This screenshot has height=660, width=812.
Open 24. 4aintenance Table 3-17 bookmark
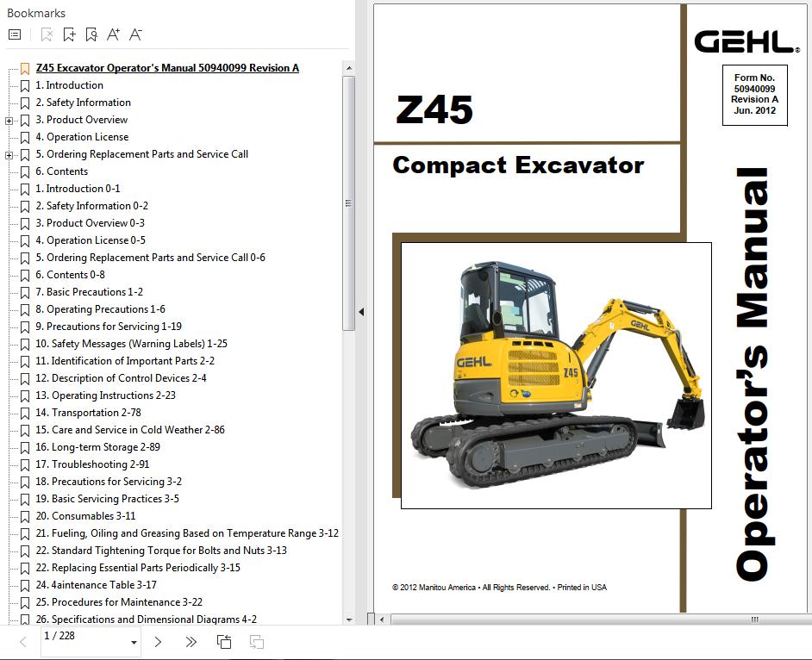pos(97,585)
